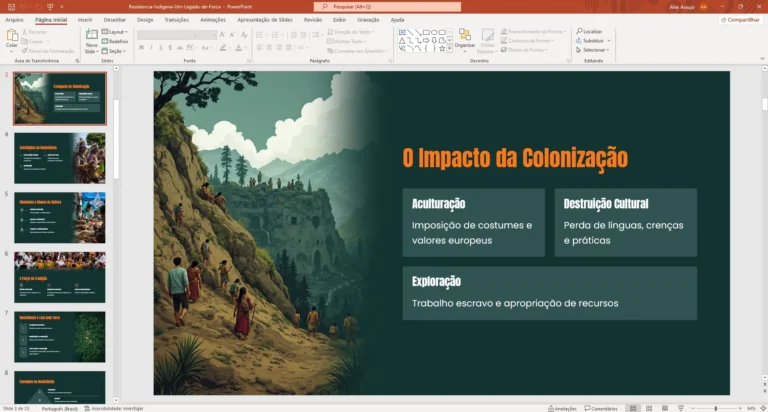The height and width of the screenshot is (412, 768).
Task: Expand the shapes gallery more arrow
Action: (x=450, y=48)
